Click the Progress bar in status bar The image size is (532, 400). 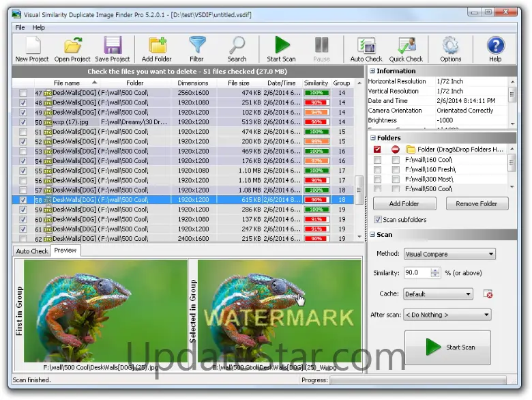click(418, 380)
